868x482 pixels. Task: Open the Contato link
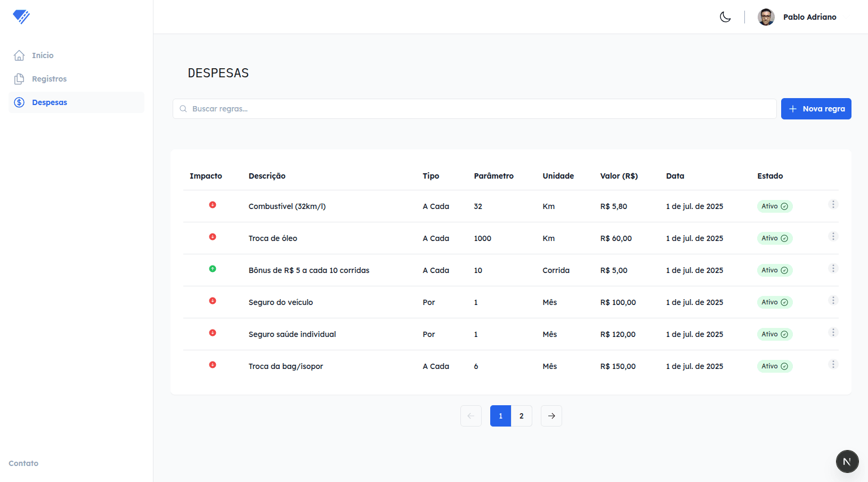23,463
